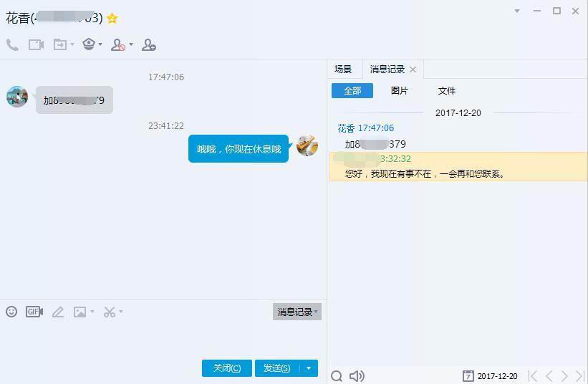Click the scissors screenshot tool

click(x=110, y=312)
